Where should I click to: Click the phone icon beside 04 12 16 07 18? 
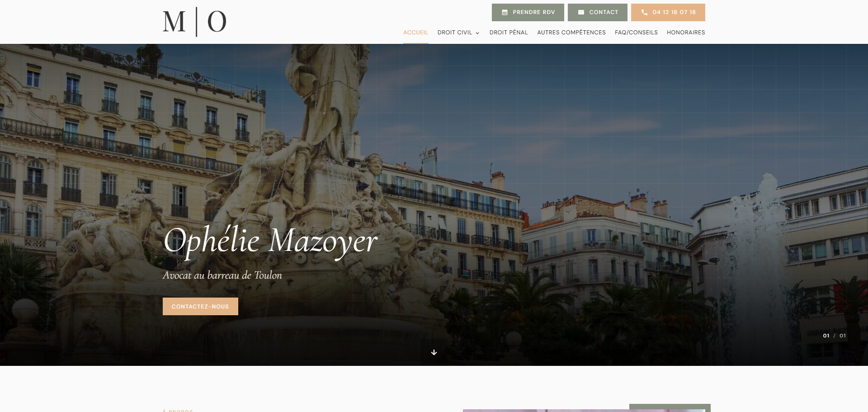coord(644,13)
